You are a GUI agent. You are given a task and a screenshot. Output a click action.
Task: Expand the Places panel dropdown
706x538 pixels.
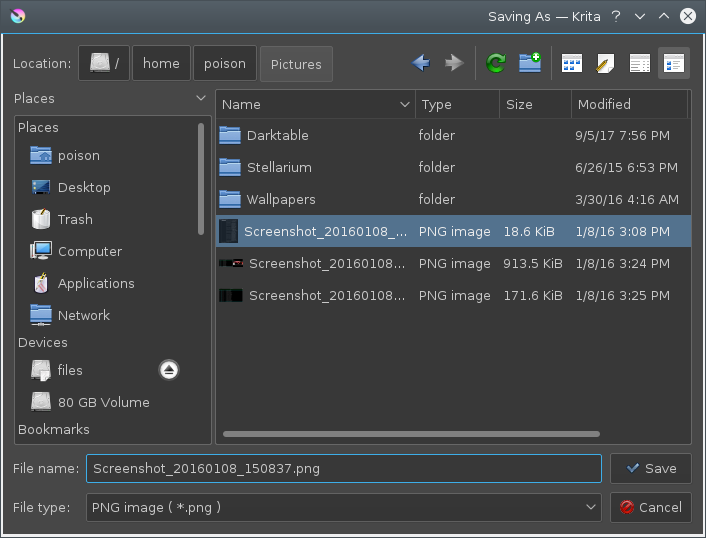(201, 98)
